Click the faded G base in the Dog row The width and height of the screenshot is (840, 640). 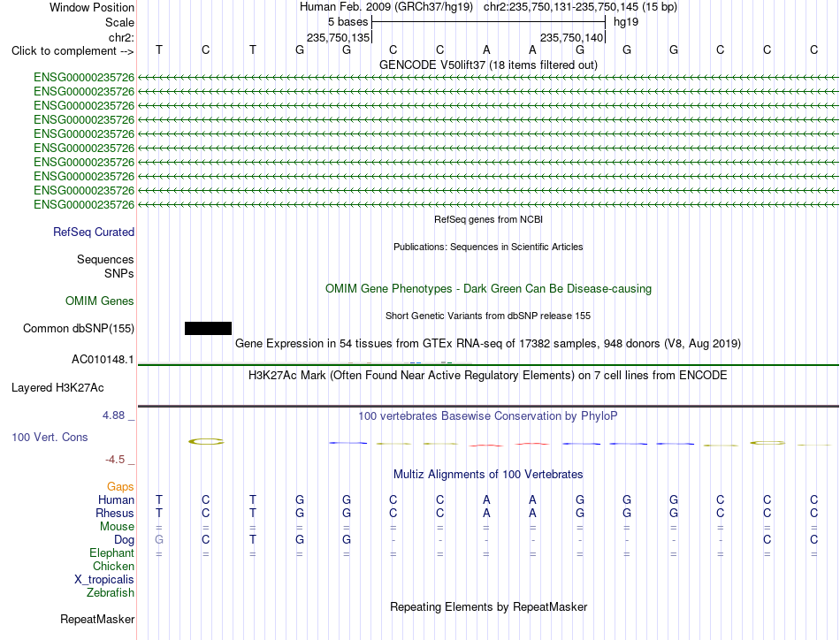click(x=159, y=539)
